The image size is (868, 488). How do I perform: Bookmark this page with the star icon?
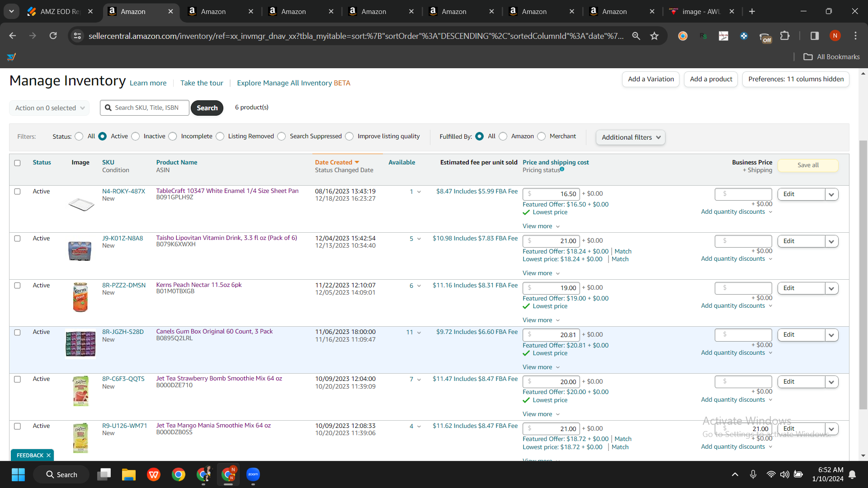(654, 36)
